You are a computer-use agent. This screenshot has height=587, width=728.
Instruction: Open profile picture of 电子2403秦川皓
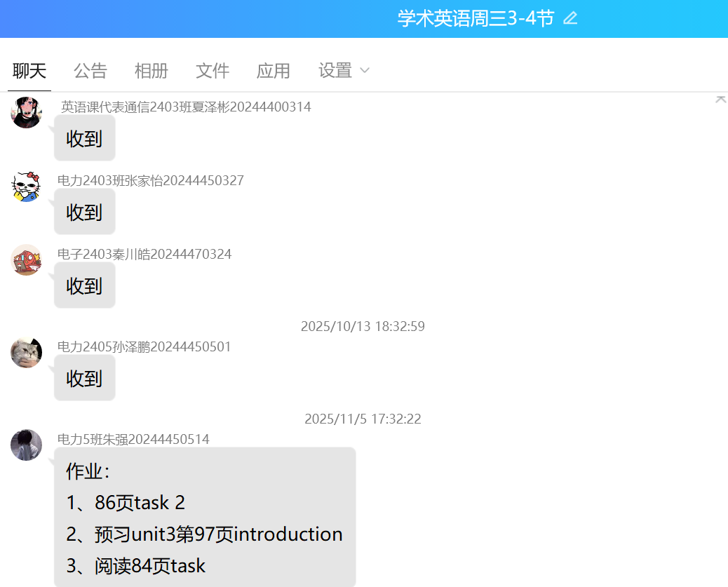[x=27, y=259]
